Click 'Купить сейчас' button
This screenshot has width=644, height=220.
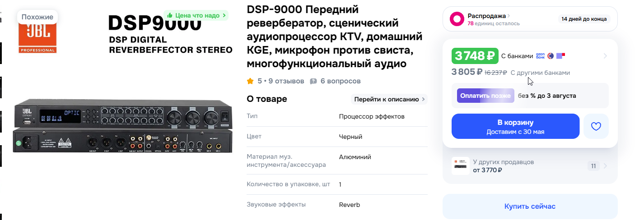(530, 206)
